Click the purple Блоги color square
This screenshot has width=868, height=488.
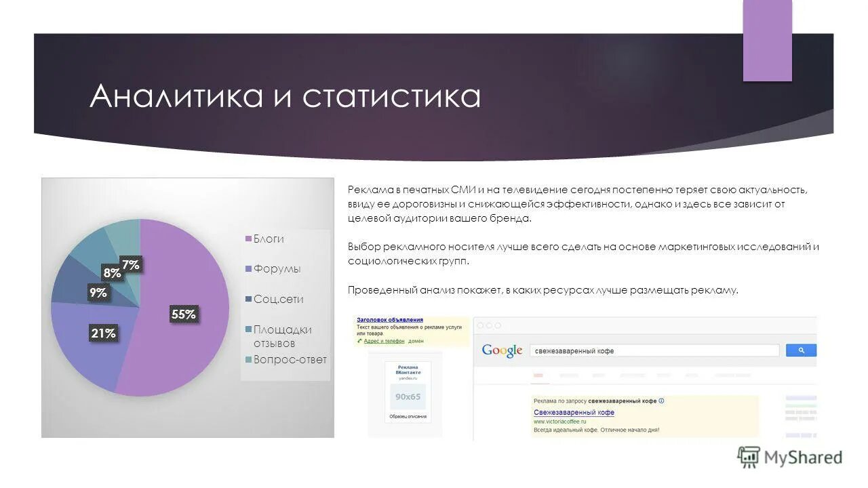point(248,238)
